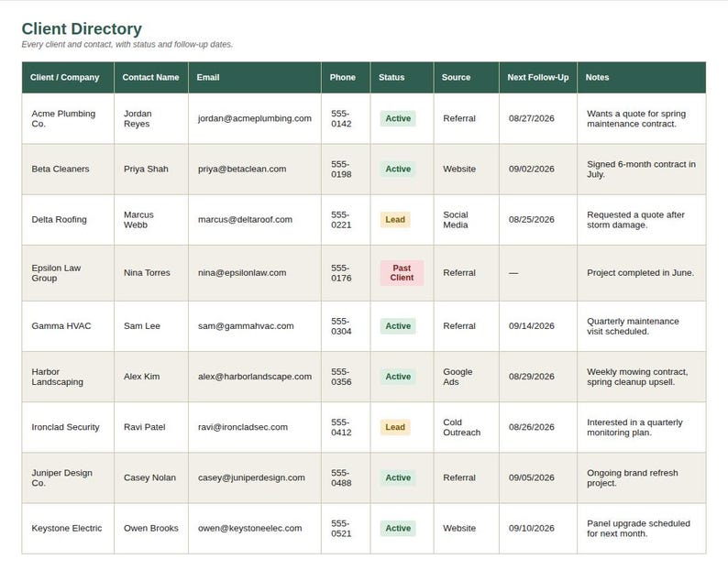Click the "Client Directory" page title
The width and height of the screenshot is (728, 581).
(x=82, y=28)
